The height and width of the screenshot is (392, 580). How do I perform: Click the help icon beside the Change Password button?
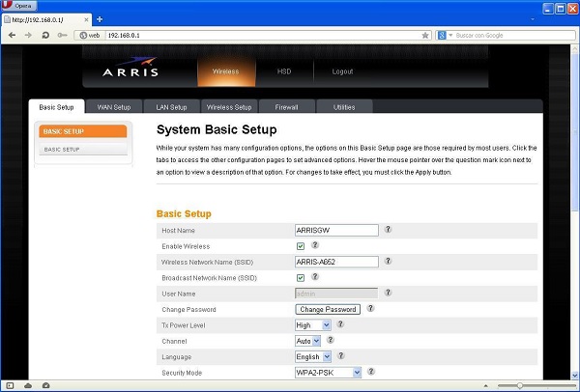pos(370,308)
